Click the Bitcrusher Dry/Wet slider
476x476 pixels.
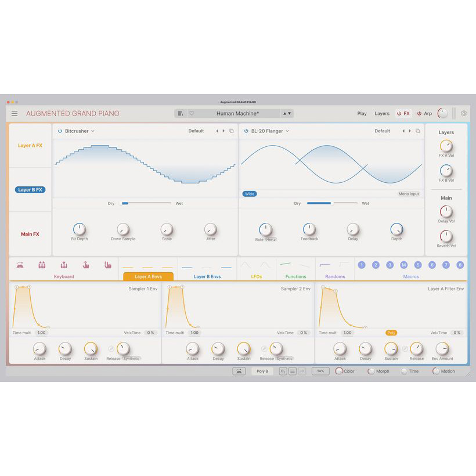pos(146,203)
